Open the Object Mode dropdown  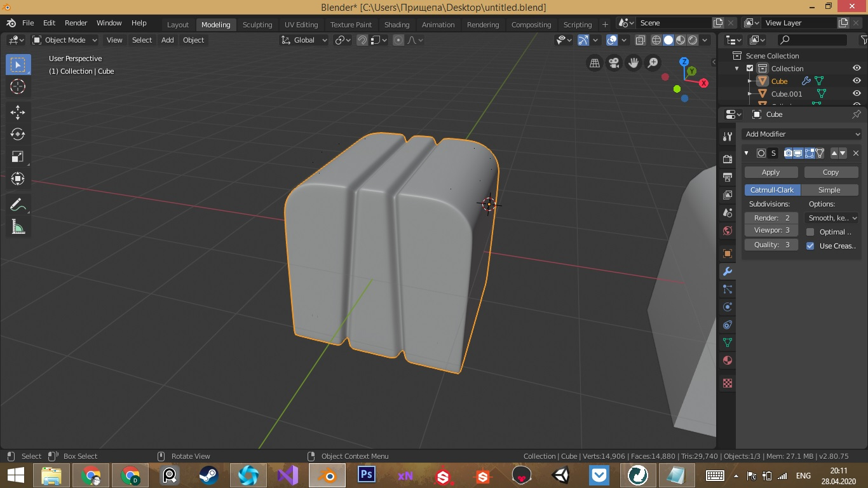point(65,40)
